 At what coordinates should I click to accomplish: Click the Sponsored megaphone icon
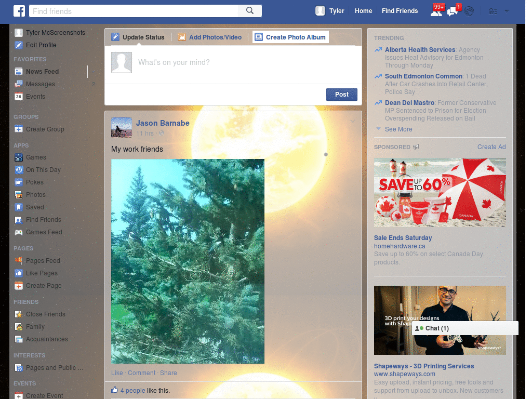[x=416, y=147]
